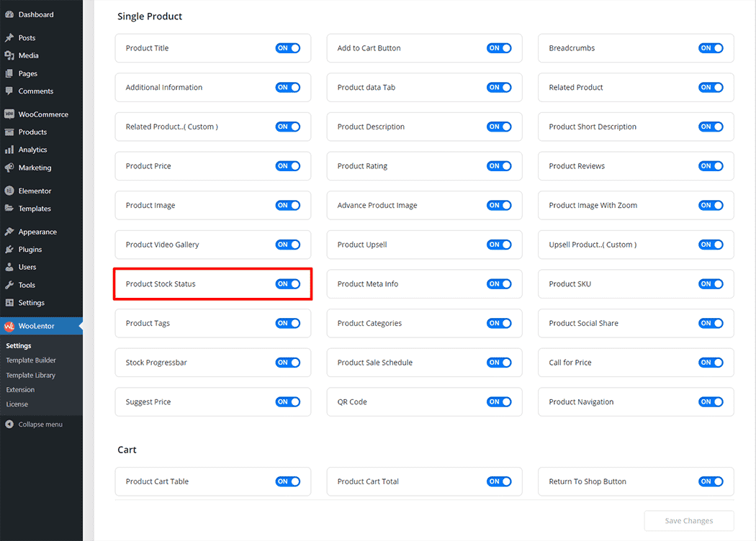Click the WooLentor logo icon

click(x=9, y=326)
